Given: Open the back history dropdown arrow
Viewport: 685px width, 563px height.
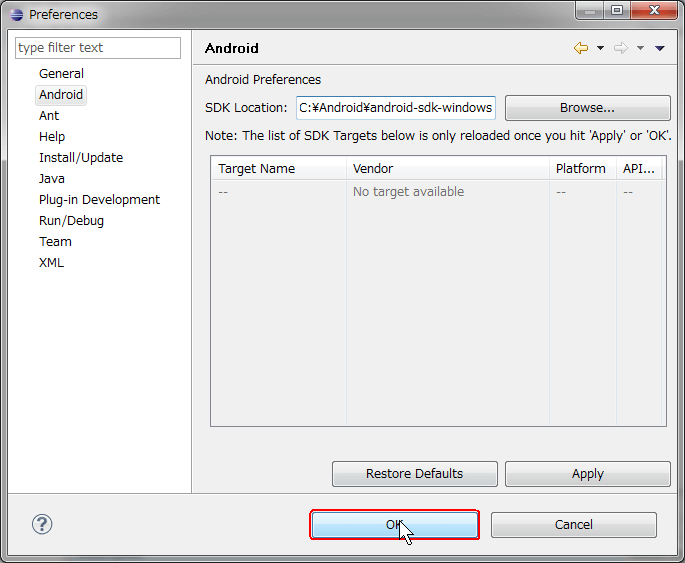Looking at the screenshot, I should click(600, 48).
